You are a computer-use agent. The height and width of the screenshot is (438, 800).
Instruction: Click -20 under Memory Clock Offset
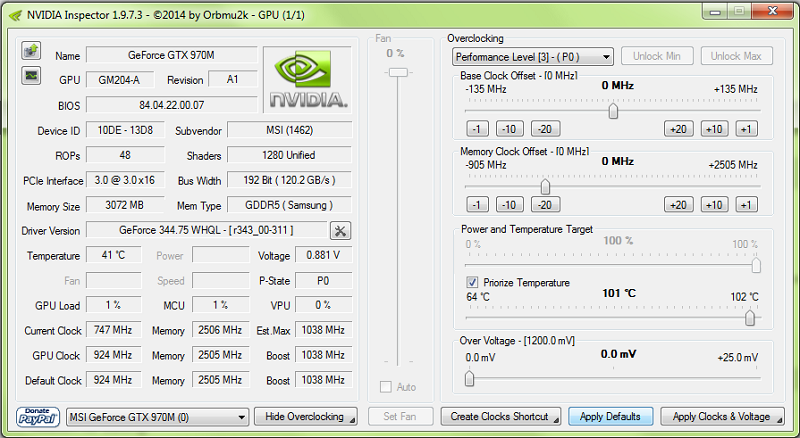[x=545, y=205]
